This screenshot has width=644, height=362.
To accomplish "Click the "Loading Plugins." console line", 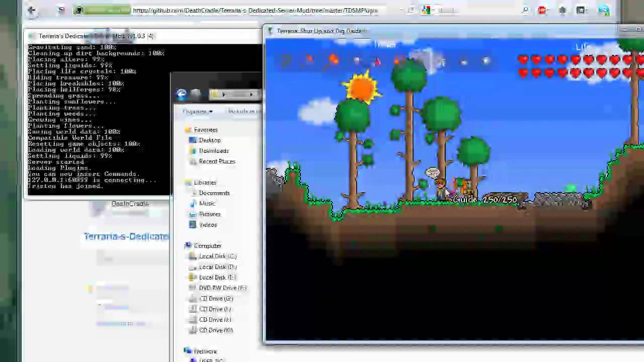I will coord(59,168).
